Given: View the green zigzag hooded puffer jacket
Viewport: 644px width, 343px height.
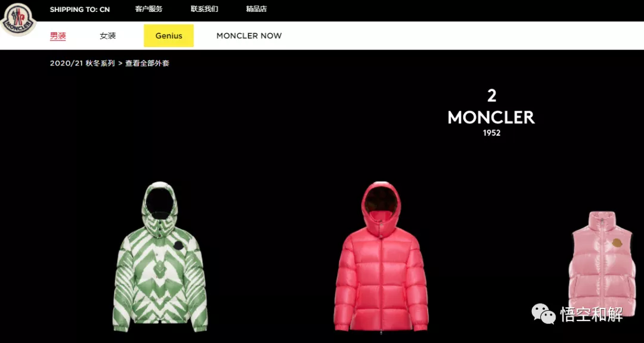Looking at the screenshot, I should tap(160, 257).
